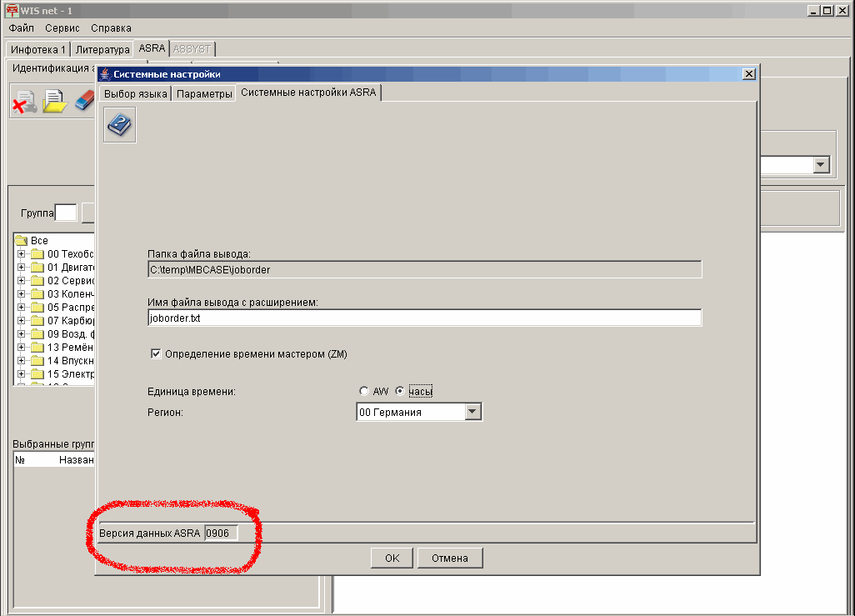
Task: Click the delete vehicle icon with red X
Action: point(24,102)
